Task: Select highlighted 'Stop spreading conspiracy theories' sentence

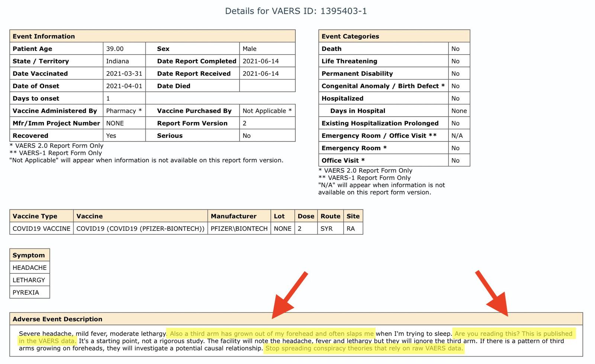Action: [364, 348]
